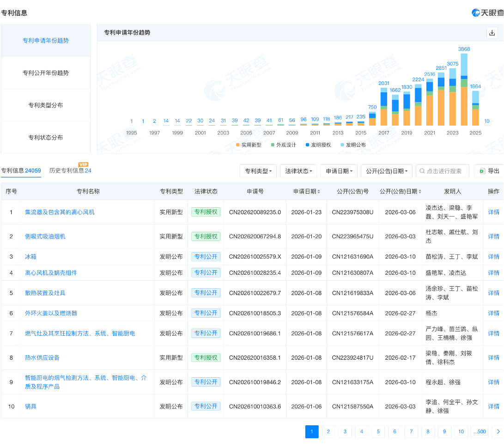The image size is (504, 447).
Task: Toggle 实用新型 legend series
Action: tap(249, 145)
